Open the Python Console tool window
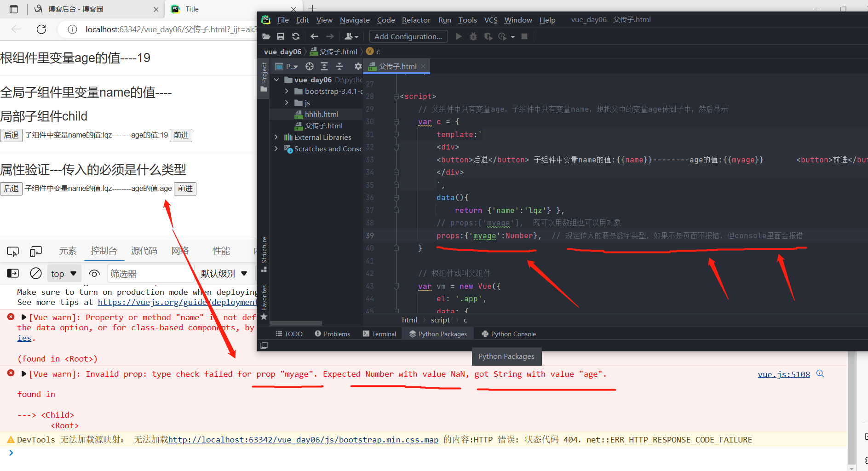The width and height of the screenshot is (868, 471). click(x=508, y=334)
